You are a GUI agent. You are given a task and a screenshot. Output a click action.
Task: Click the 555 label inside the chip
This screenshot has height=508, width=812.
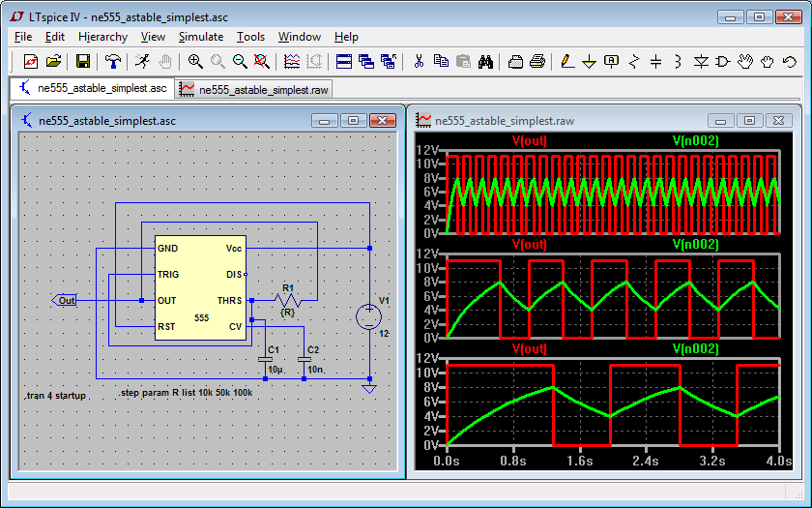[201, 317]
